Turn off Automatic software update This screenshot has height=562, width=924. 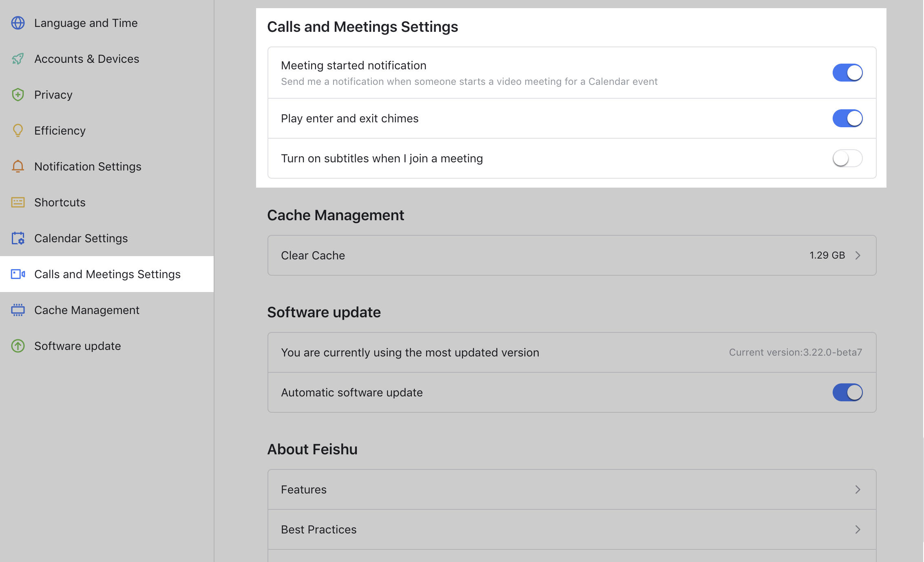point(847,392)
